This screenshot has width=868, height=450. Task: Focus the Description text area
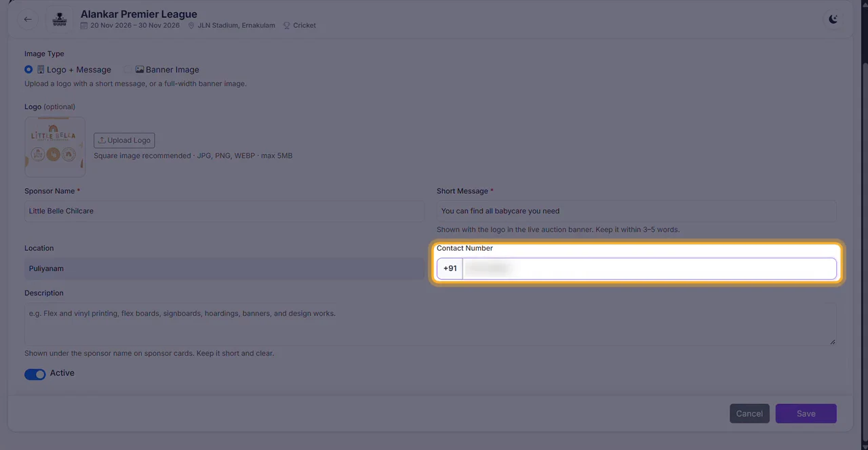point(431,324)
